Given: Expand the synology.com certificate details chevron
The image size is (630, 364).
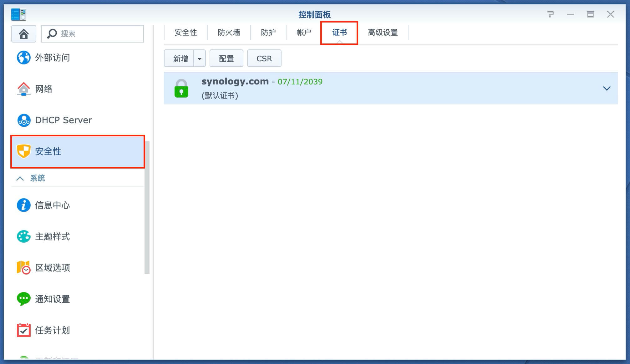Looking at the screenshot, I should pos(607,88).
